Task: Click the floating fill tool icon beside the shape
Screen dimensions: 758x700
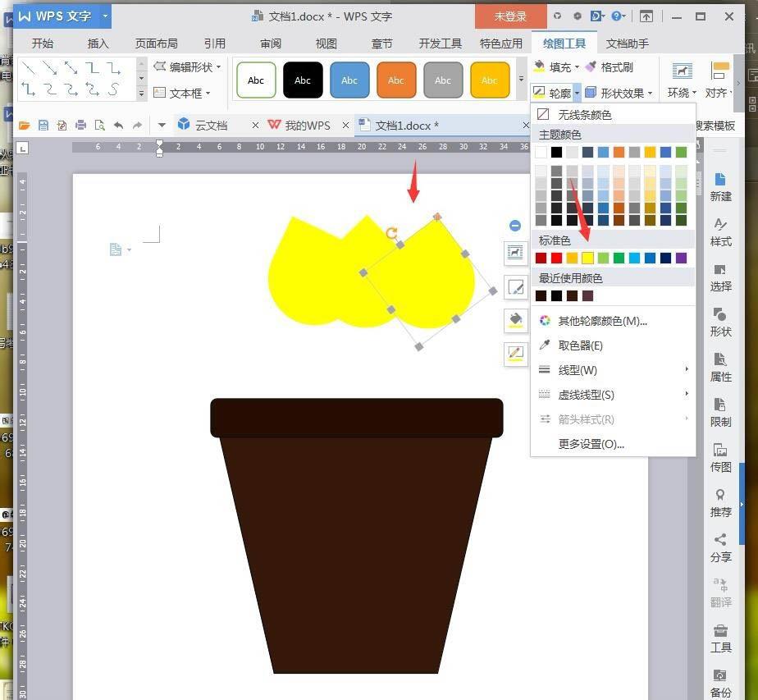Action: [514, 321]
